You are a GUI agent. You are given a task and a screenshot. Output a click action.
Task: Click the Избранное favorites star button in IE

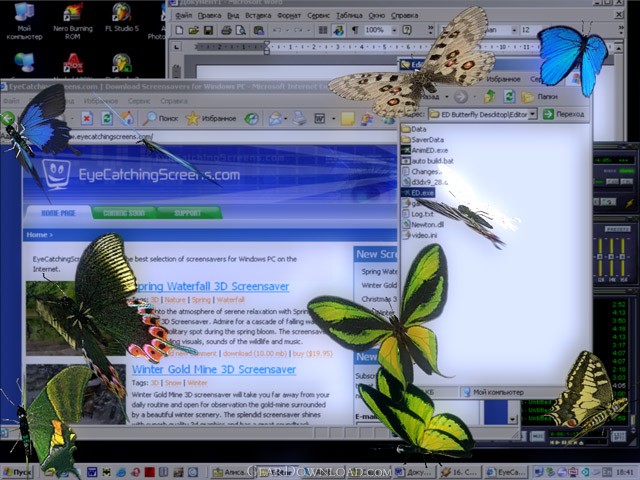click(211, 118)
